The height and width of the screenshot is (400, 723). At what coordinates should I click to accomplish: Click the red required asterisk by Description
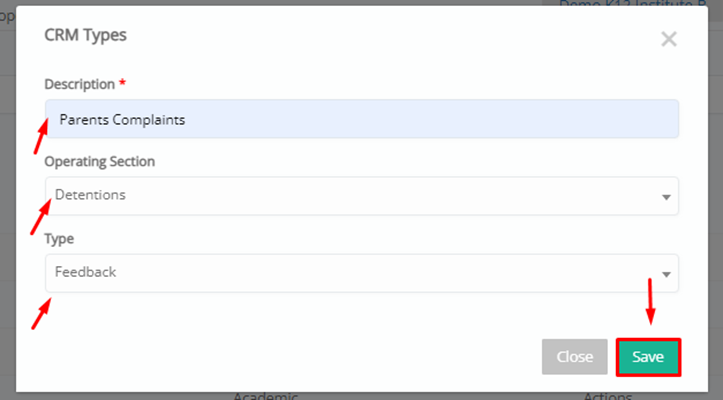click(x=122, y=83)
